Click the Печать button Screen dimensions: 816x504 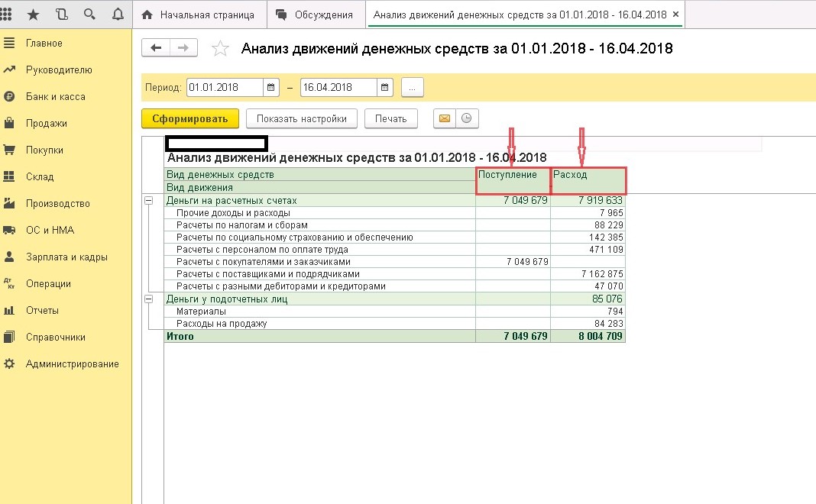click(391, 118)
